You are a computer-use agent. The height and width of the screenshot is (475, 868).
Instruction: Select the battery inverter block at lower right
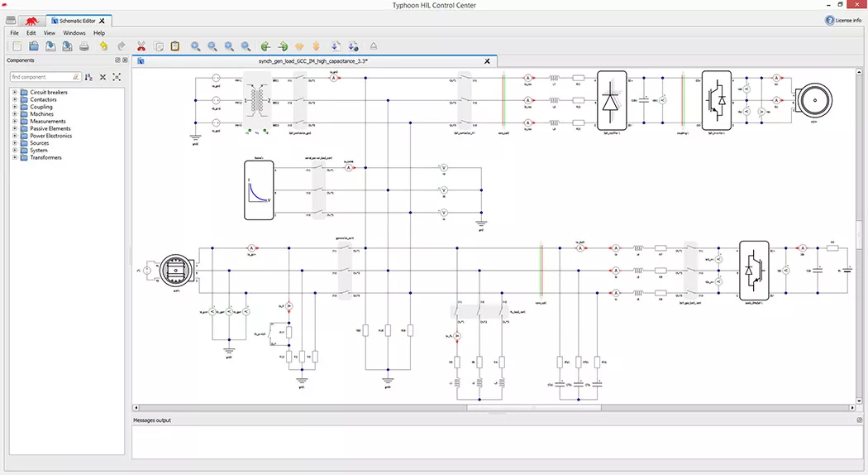[754, 271]
